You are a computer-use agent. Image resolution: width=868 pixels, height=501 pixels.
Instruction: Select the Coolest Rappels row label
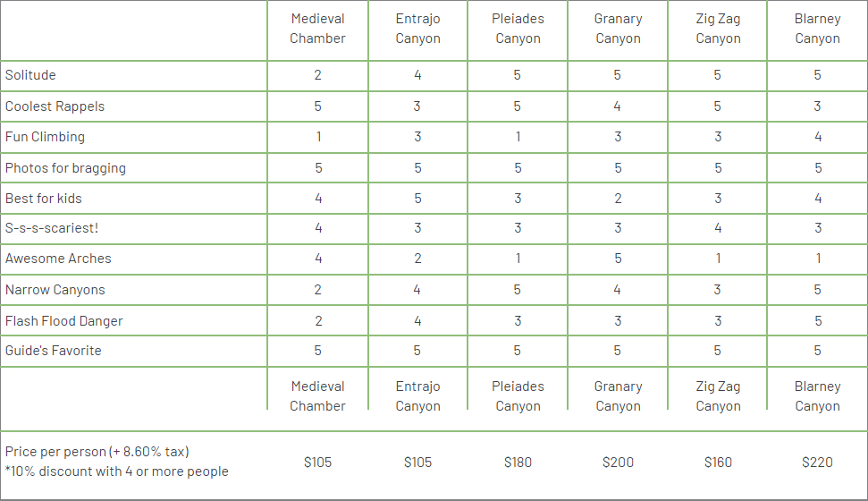pyautogui.click(x=55, y=106)
